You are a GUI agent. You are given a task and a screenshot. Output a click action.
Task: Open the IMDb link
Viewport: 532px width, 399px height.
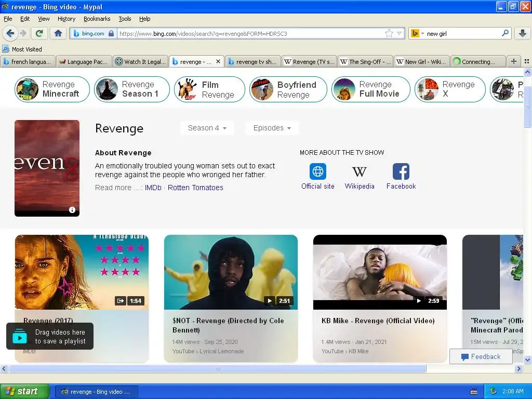(153, 188)
